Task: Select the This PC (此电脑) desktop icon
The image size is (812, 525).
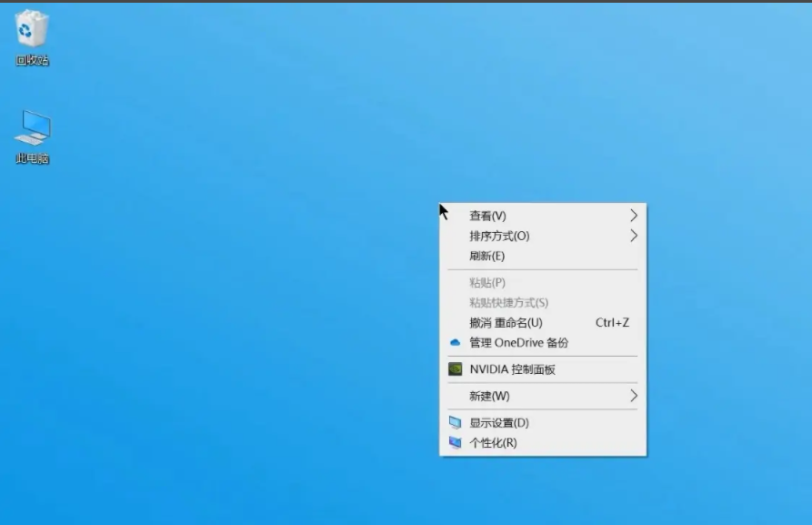Action: click(x=32, y=128)
